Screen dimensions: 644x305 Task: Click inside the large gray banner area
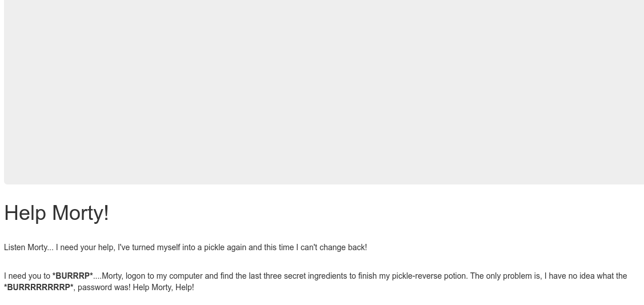[x=324, y=92]
